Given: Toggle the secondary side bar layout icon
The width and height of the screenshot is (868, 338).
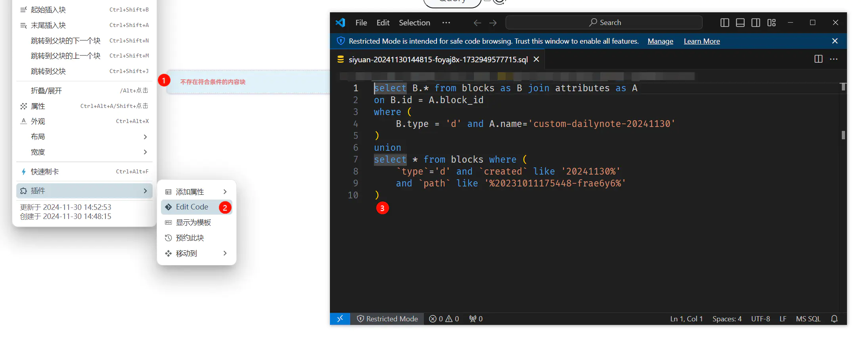Looking at the screenshot, I should tap(756, 23).
